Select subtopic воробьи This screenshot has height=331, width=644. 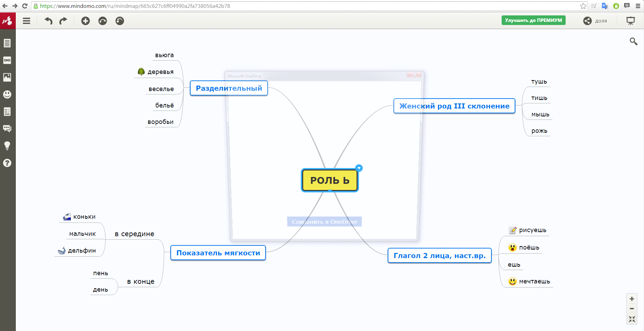click(160, 122)
